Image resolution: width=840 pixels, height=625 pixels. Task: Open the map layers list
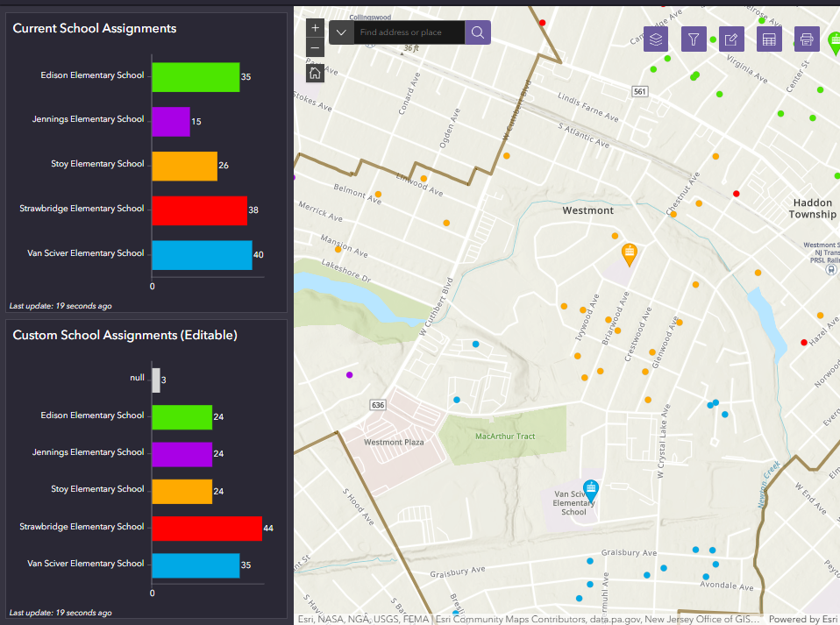pyautogui.click(x=656, y=39)
